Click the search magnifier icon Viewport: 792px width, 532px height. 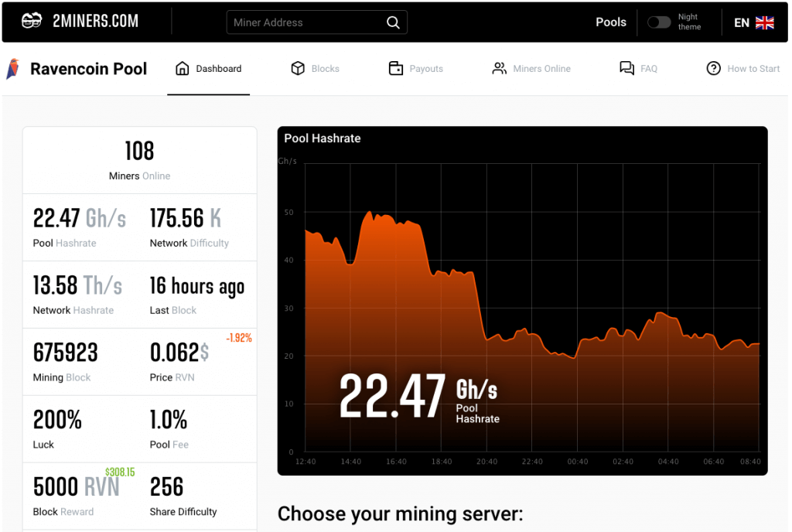(393, 22)
